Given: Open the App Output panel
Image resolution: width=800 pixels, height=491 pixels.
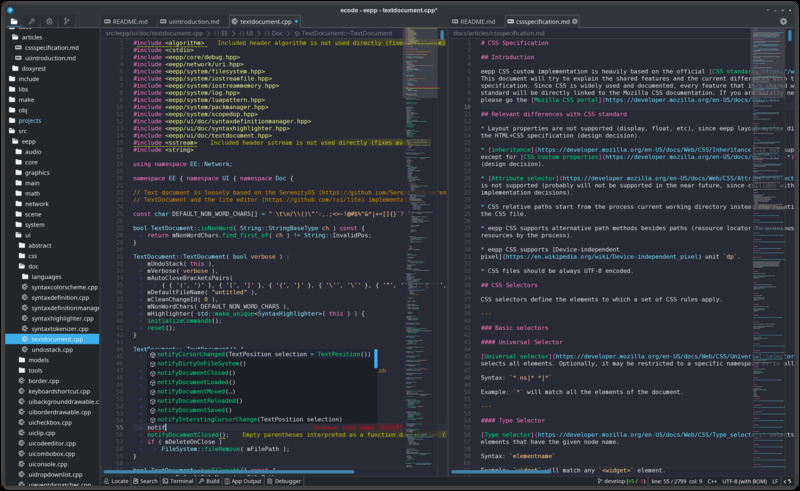Looking at the screenshot, I should pos(241,481).
